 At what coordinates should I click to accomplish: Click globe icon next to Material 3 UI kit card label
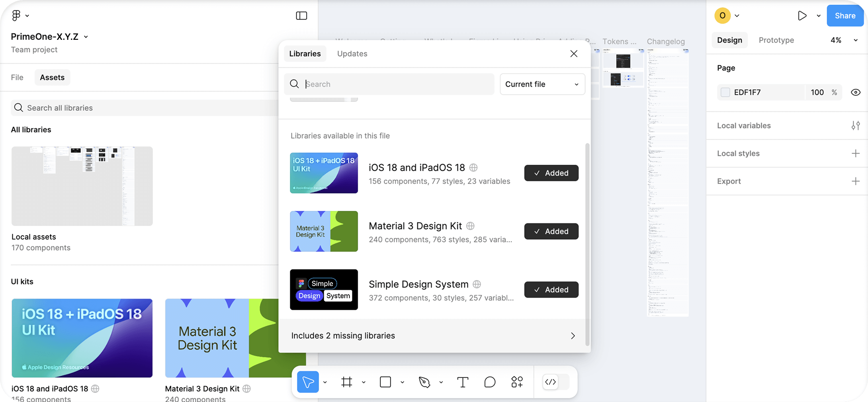[x=246, y=388]
